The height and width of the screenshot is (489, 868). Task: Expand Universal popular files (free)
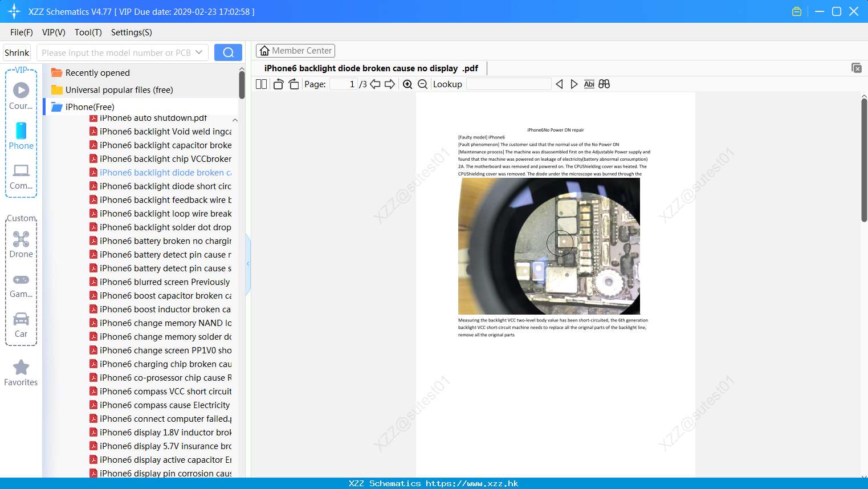[x=141, y=89]
